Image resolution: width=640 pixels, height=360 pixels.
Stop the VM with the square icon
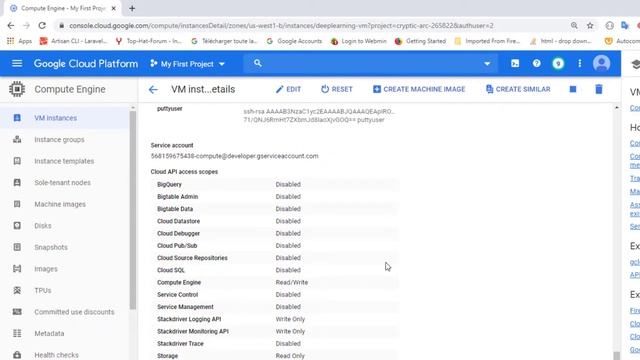point(573,89)
